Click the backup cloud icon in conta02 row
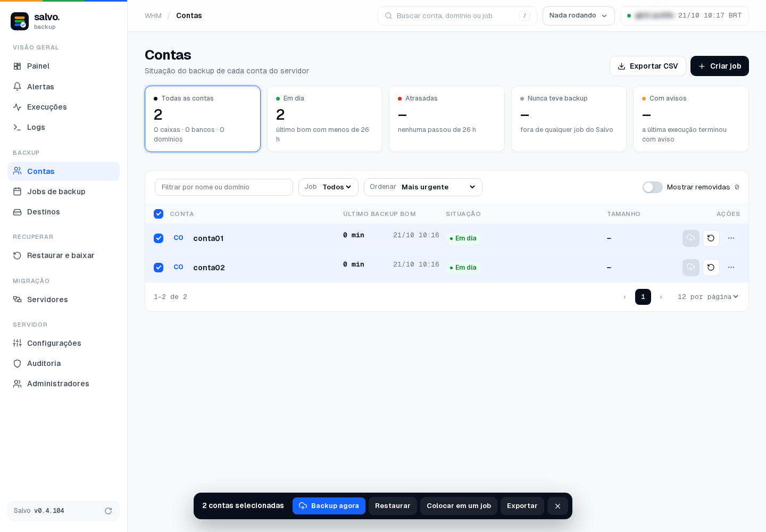The image size is (766, 532). pos(691,268)
